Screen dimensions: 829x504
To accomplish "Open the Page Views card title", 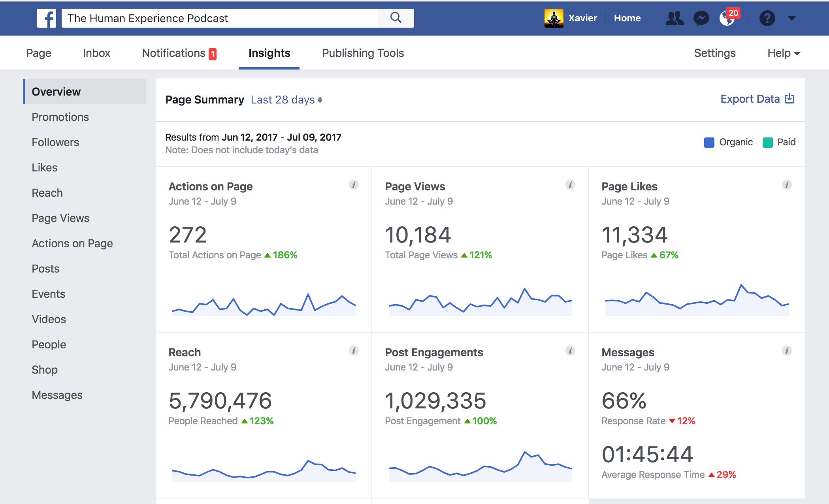I will (x=415, y=186).
